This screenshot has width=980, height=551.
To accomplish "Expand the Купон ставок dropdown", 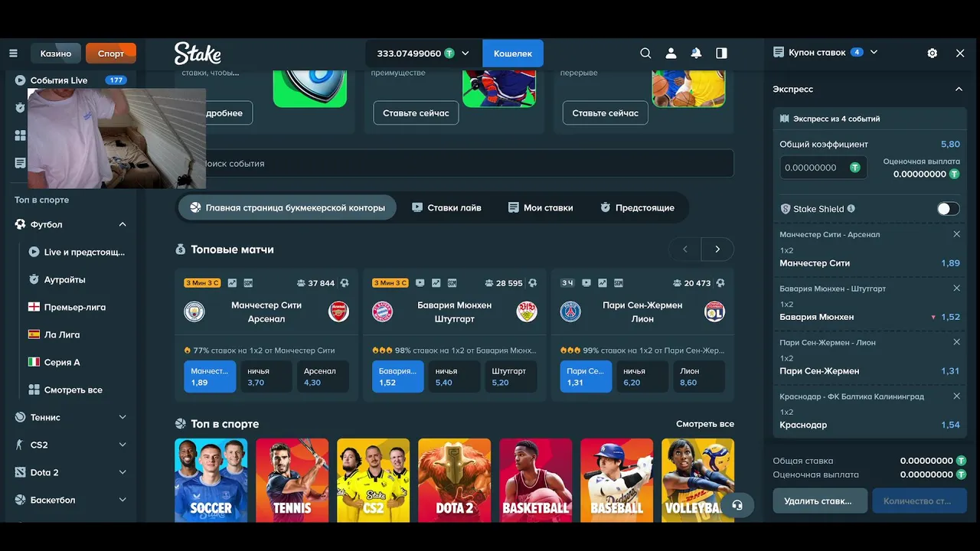I will (874, 52).
